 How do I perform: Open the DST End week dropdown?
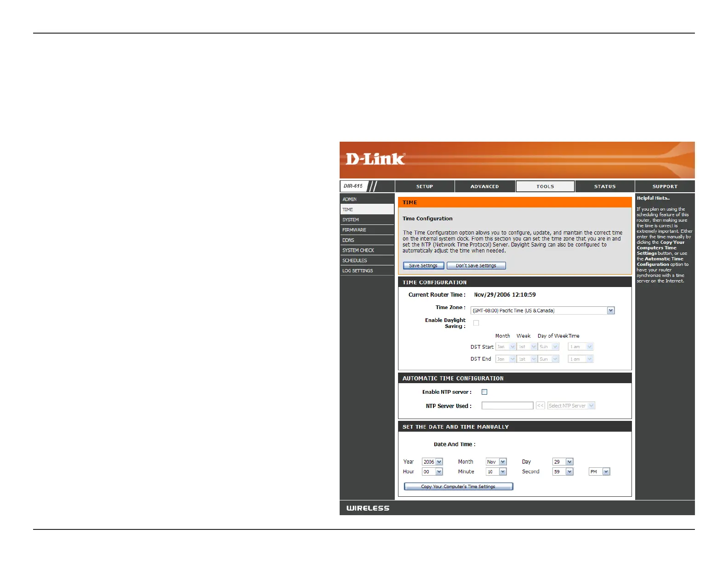[527, 359]
